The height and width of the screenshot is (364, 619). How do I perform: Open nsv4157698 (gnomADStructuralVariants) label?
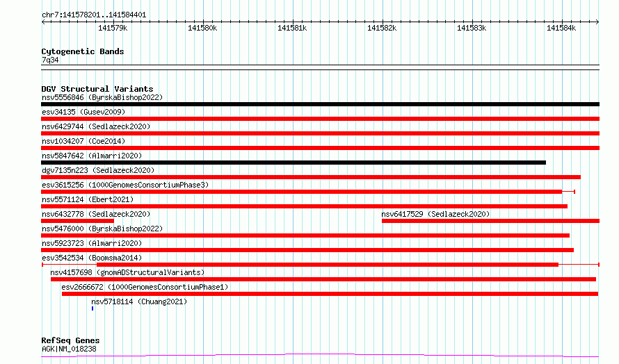click(127, 272)
